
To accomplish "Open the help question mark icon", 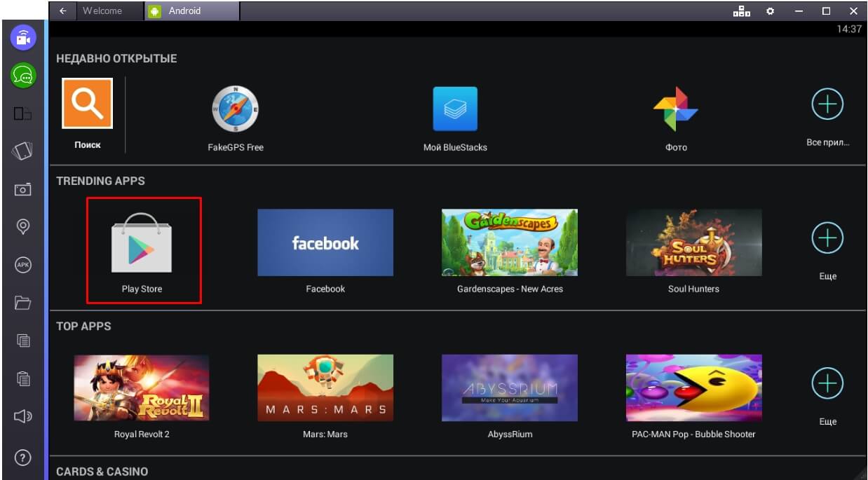I will [22, 458].
